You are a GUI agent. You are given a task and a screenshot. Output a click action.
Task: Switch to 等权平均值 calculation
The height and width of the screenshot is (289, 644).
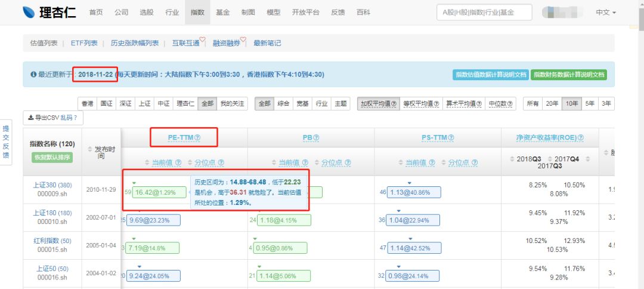422,103
